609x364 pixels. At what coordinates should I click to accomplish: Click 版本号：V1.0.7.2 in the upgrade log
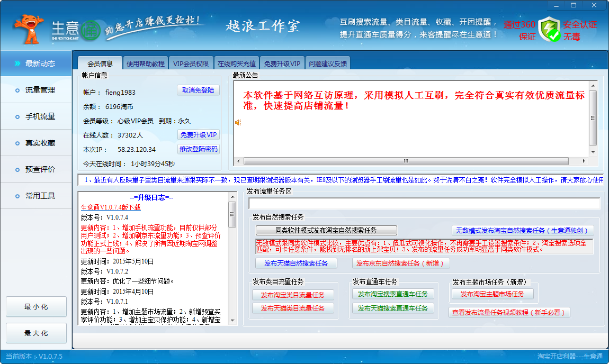[104, 271]
